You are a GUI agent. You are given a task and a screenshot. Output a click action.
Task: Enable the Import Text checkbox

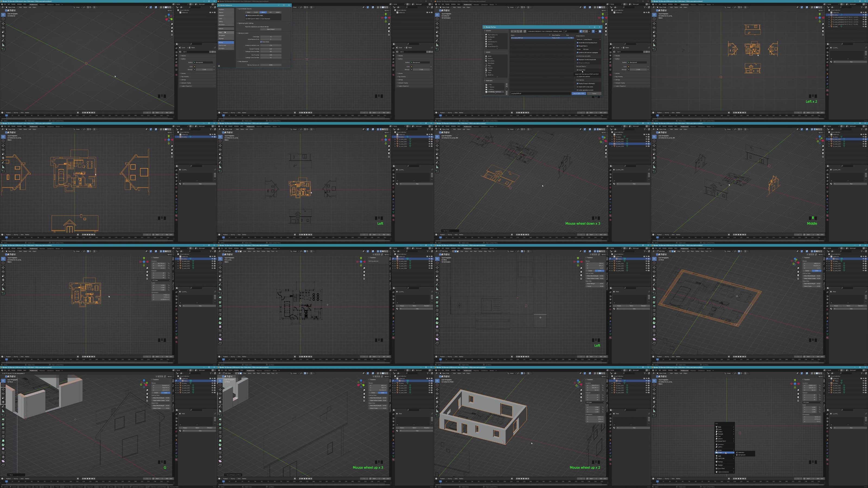(x=577, y=70)
